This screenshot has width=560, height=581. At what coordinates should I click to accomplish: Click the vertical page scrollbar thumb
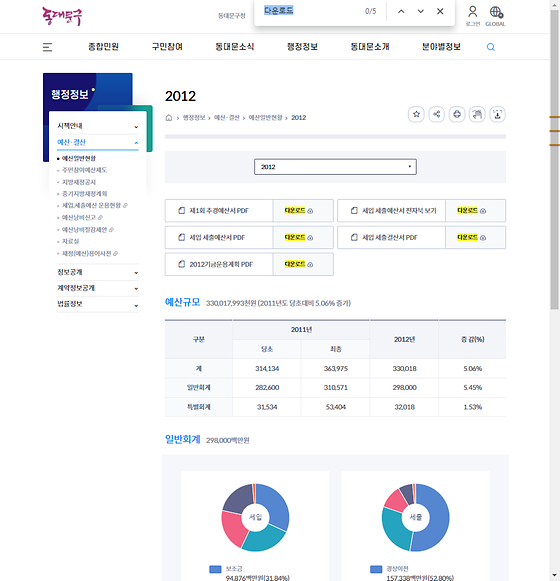[x=554, y=159]
